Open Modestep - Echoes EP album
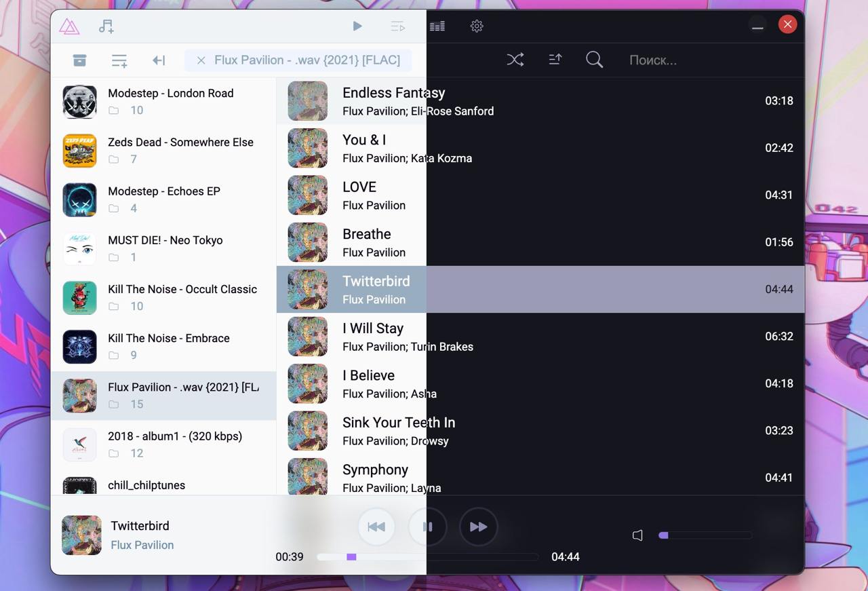This screenshot has width=868, height=591. (x=163, y=199)
